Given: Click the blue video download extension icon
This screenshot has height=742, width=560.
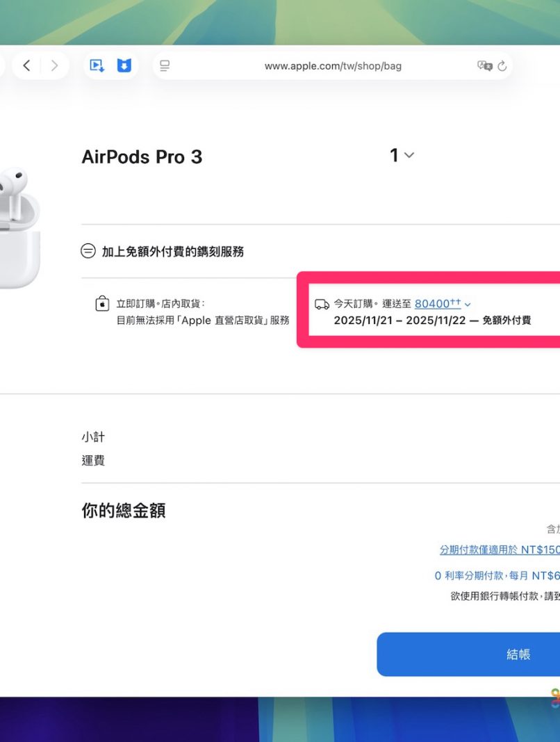Looking at the screenshot, I should 97,66.
